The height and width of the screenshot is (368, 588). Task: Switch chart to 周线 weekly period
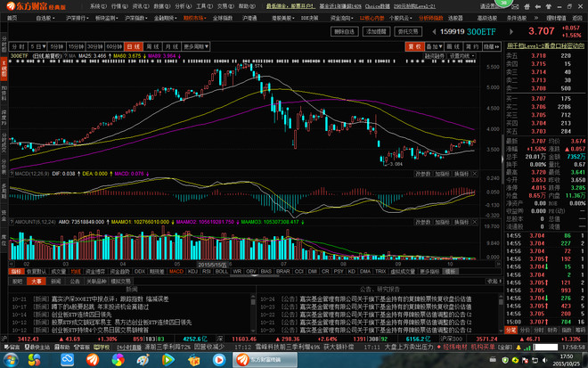[152, 47]
